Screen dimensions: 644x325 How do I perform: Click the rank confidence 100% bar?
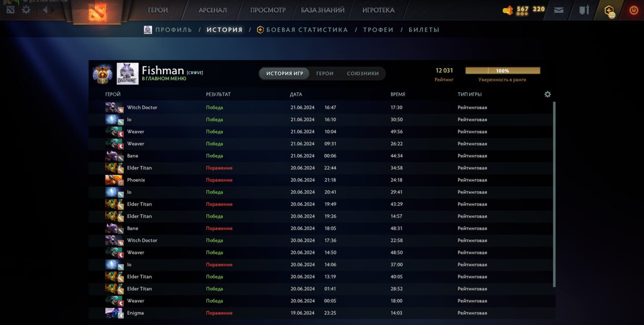point(502,71)
